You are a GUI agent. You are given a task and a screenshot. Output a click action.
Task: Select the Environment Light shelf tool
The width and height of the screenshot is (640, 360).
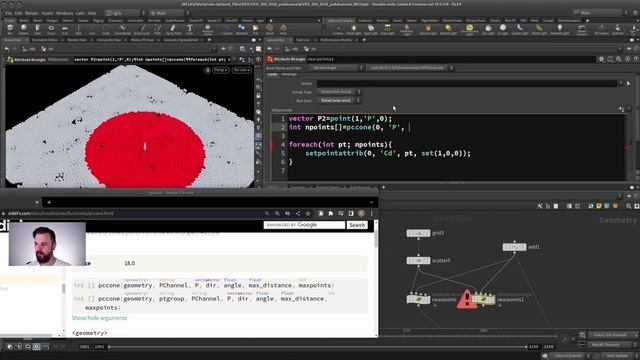click(469, 29)
